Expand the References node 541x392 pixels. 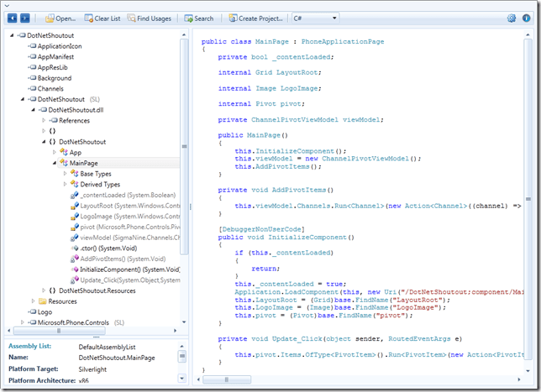click(x=44, y=120)
